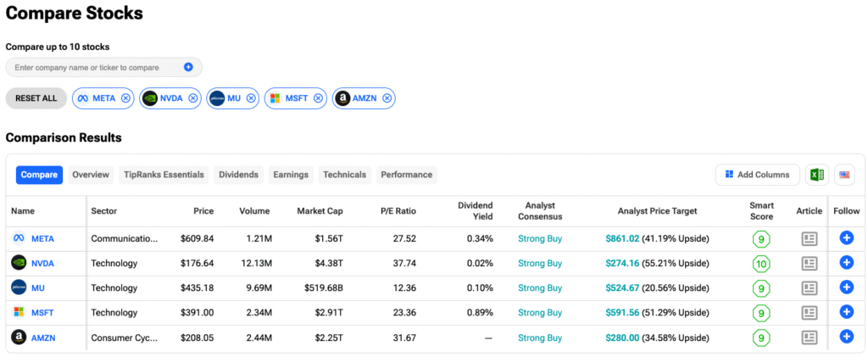Image resolution: width=868 pixels, height=357 pixels.
Task: Click the Excel export icon
Action: pos(817,175)
